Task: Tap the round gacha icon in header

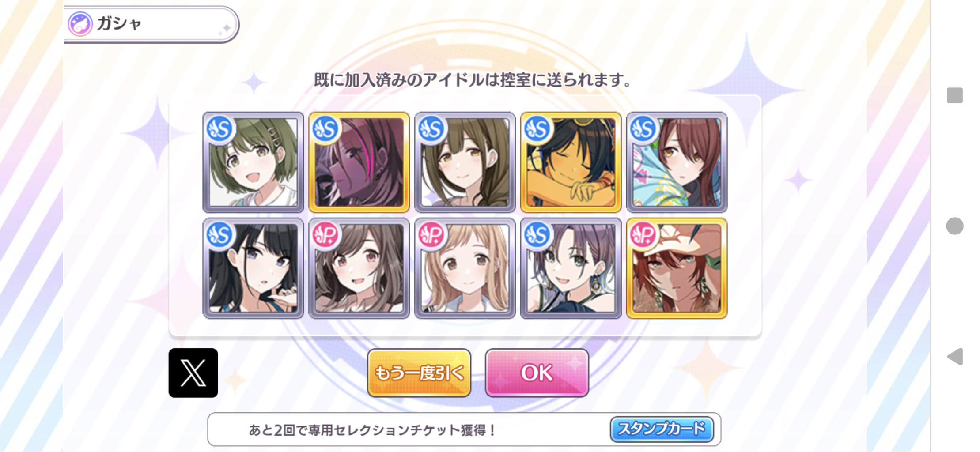Action: pos(80,24)
